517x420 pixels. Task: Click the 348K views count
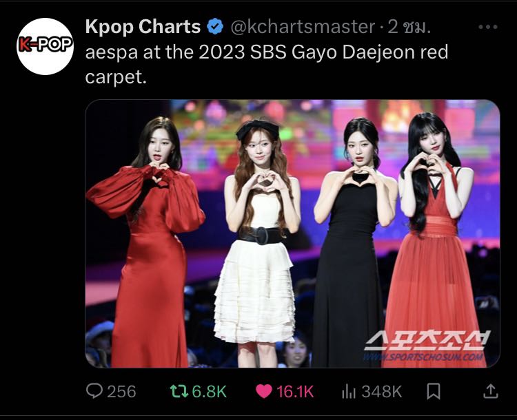(382, 391)
